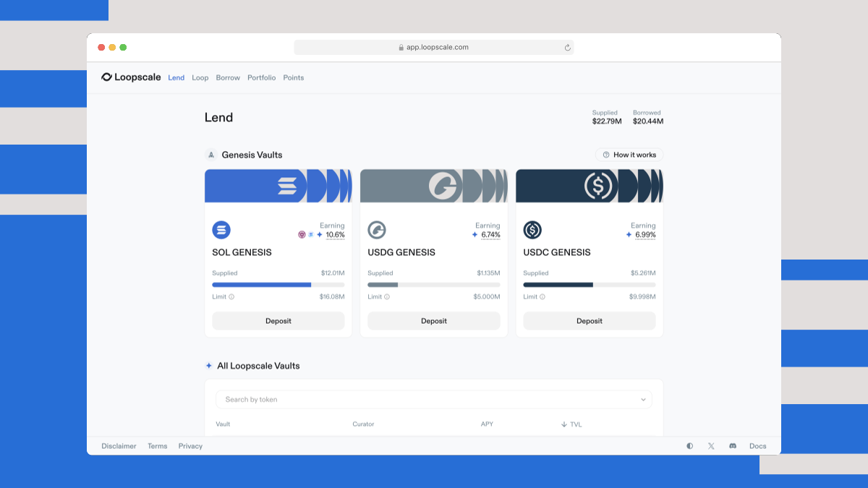Open the Lend tab
This screenshot has height=488, width=868.
tap(176, 77)
